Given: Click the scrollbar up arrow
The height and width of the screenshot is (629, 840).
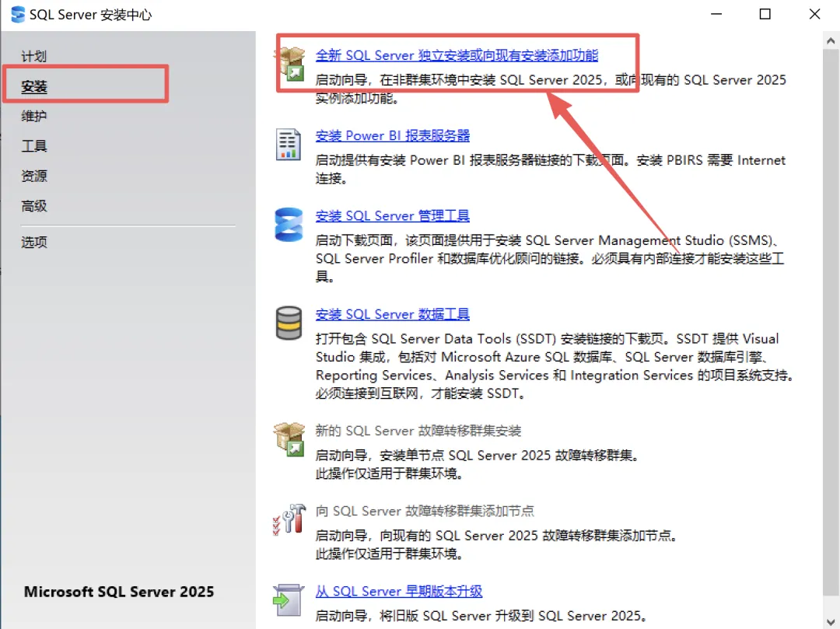Looking at the screenshot, I should (x=831, y=40).
